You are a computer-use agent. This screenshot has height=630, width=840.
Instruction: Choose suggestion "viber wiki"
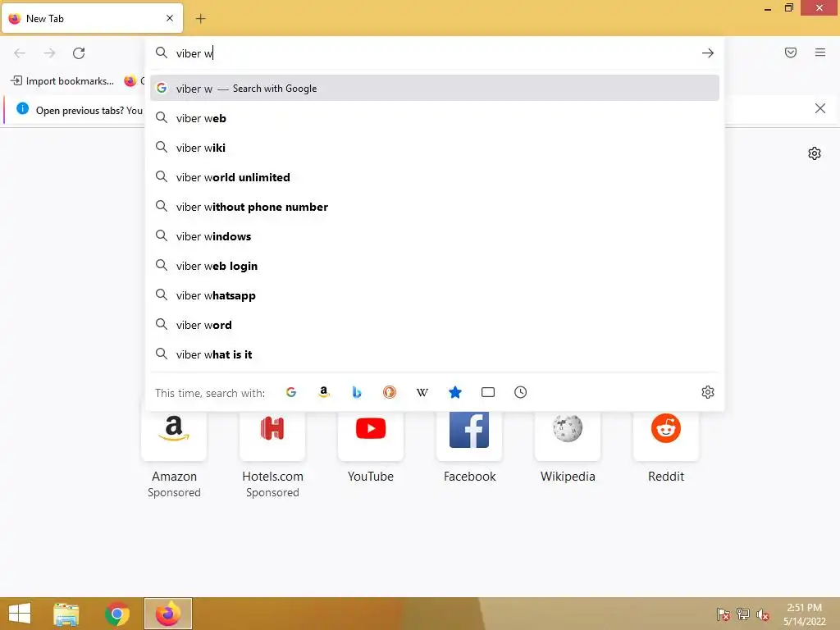(435, 148)
